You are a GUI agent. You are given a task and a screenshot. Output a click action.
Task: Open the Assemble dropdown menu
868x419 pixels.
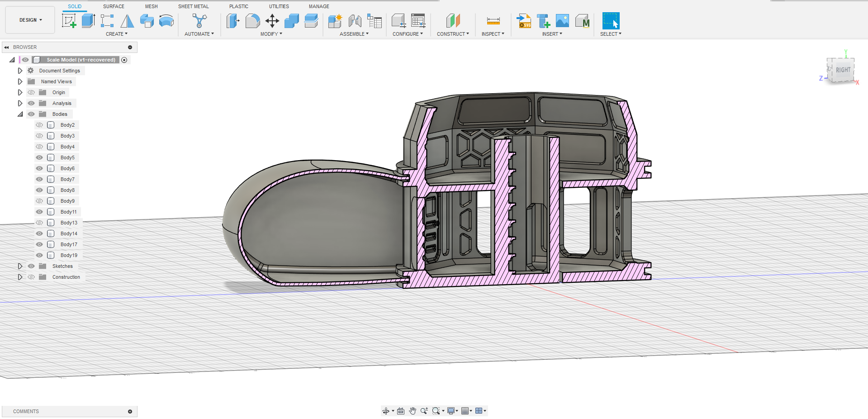[354, 34]
